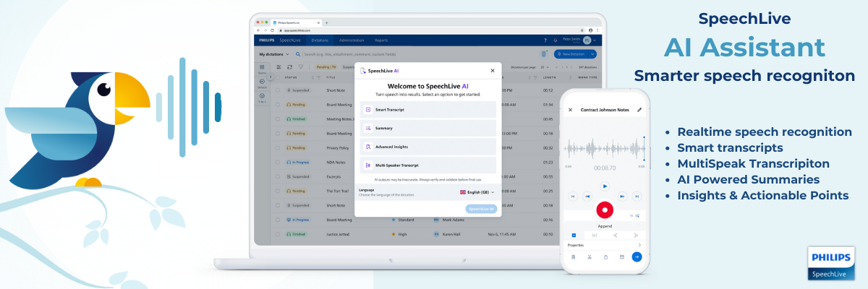This screenshot has height=289, width=868.
Task: Tap the mail icon on phone toolbar
Action: pyautogui.click(x=622, y=256)
